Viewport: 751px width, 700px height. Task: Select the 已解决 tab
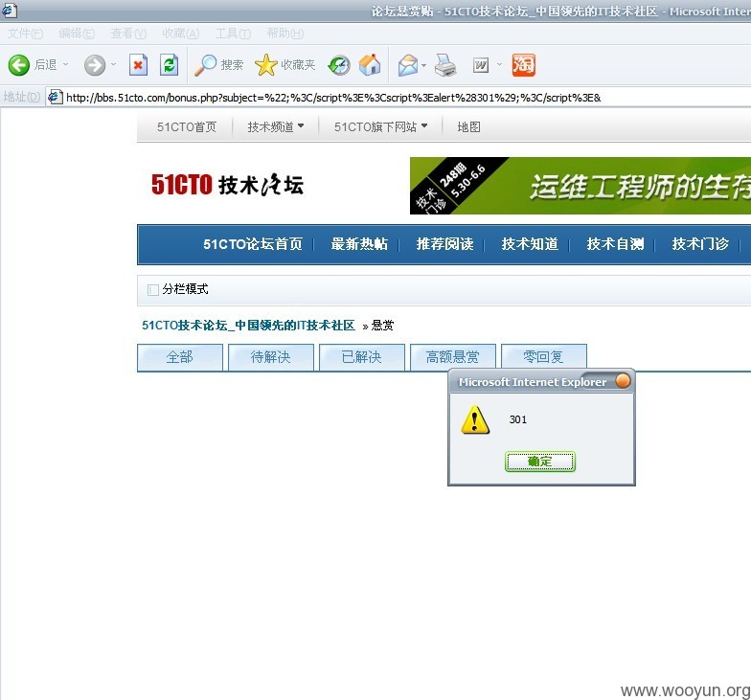[x=362, y=357]
